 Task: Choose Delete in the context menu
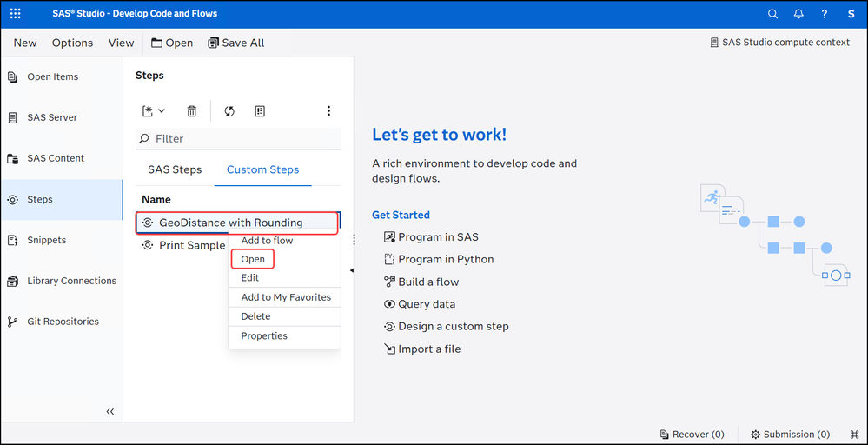[255, 316]
